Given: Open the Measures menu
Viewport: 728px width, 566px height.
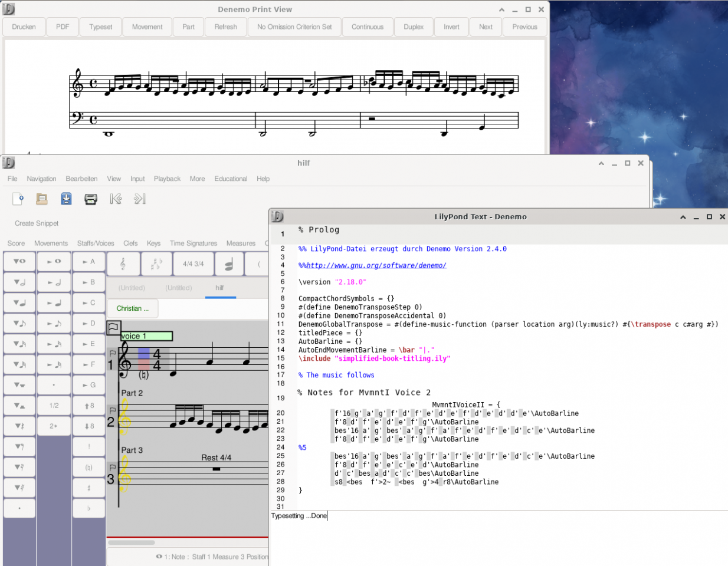Looking at the screenshot, I should pos(241,243).
